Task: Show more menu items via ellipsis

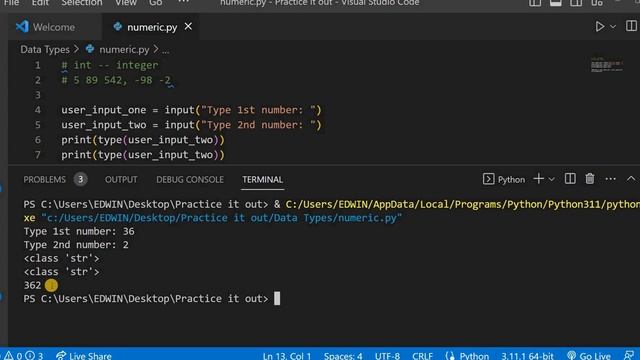Action: [x=184, y=2]
